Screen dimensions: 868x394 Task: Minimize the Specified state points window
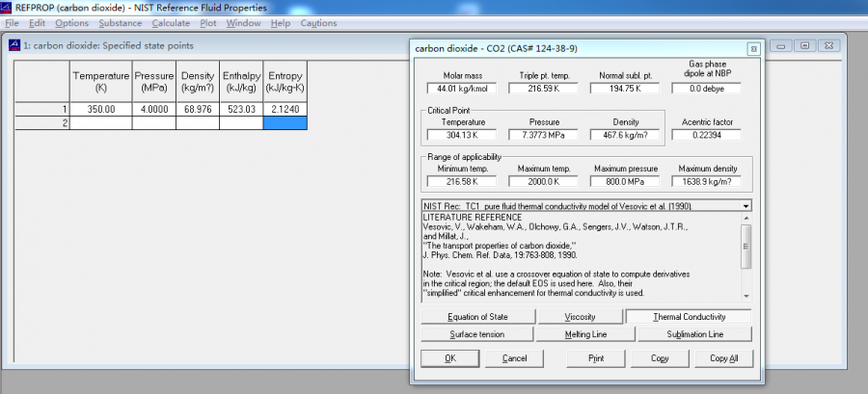point(781,46)
